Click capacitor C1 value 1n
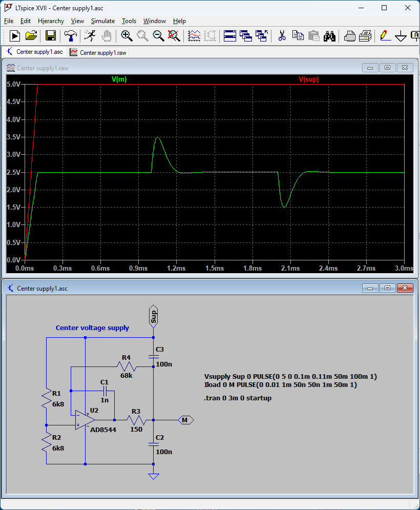This screenshot has width=420, height=510. 104,400
